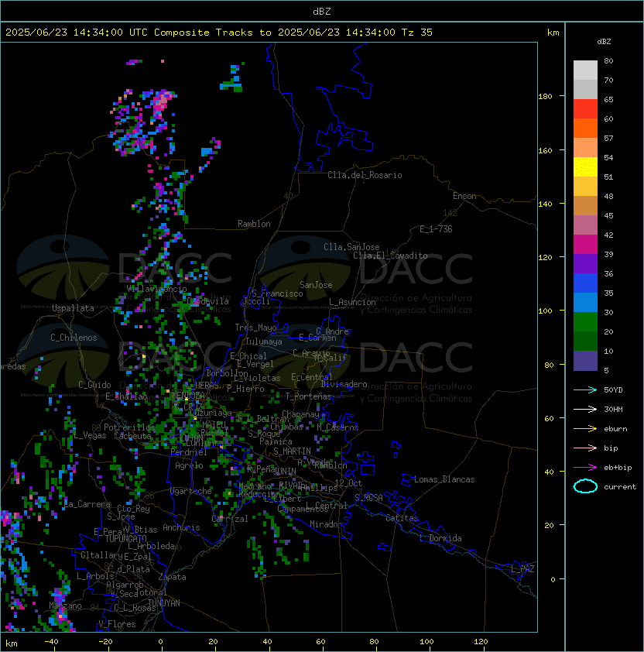Click the V_Flores place label
Viewport: 644px width, 652px height.
[117, 624]
